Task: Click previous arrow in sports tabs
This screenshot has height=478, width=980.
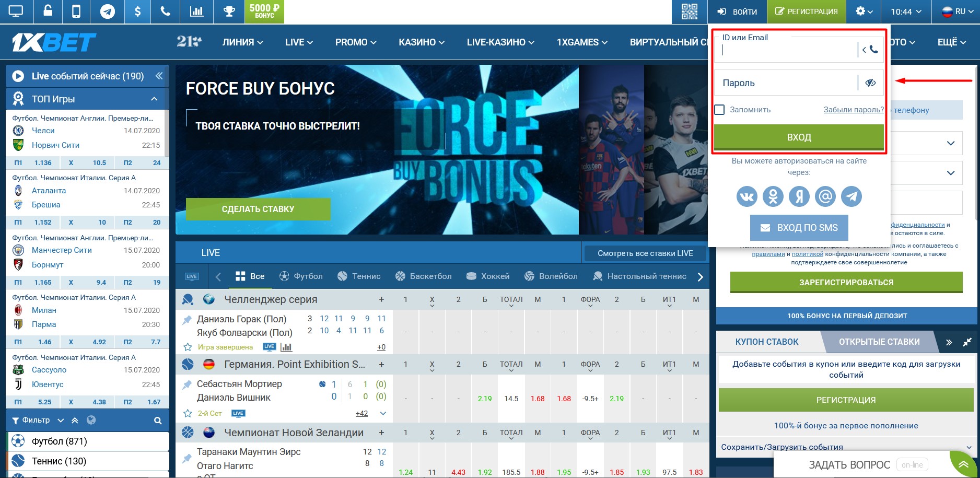Action: (x=218, y=277)
